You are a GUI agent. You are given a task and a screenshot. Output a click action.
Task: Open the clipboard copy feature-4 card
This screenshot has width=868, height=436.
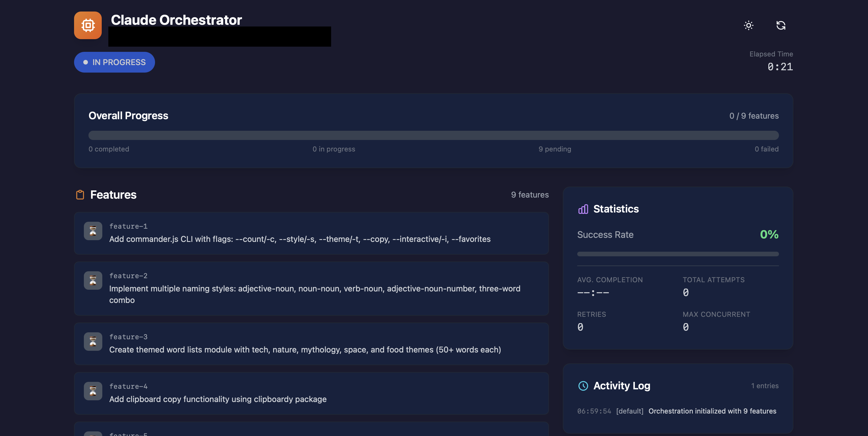[x=311, y=393]
